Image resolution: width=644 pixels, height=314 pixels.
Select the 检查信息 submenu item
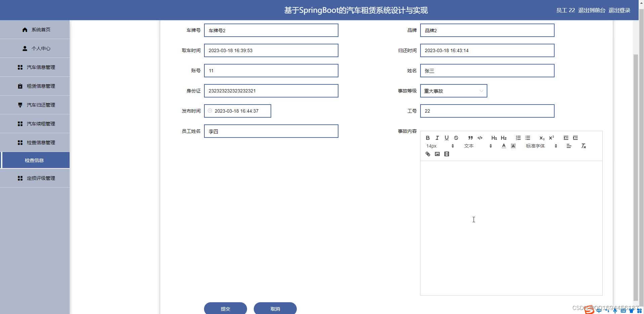click(35, 160)
